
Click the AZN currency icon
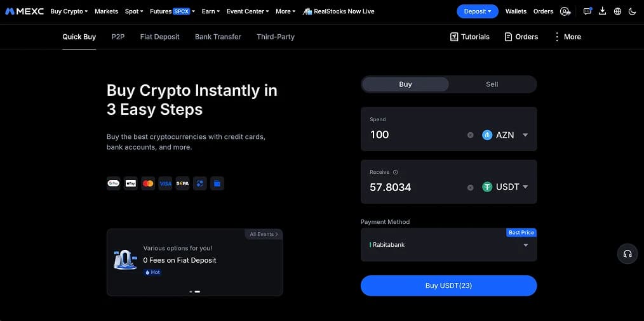click(x=487, y=135)
